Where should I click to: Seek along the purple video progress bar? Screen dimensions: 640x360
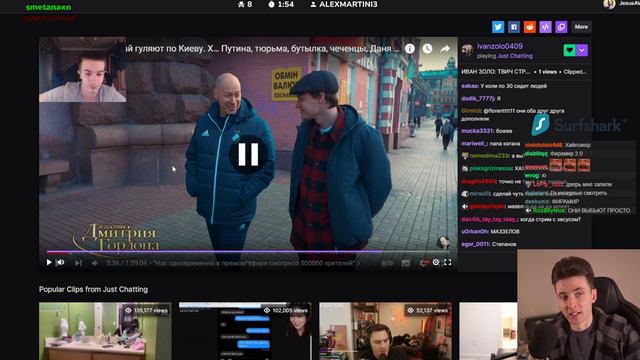248,251
